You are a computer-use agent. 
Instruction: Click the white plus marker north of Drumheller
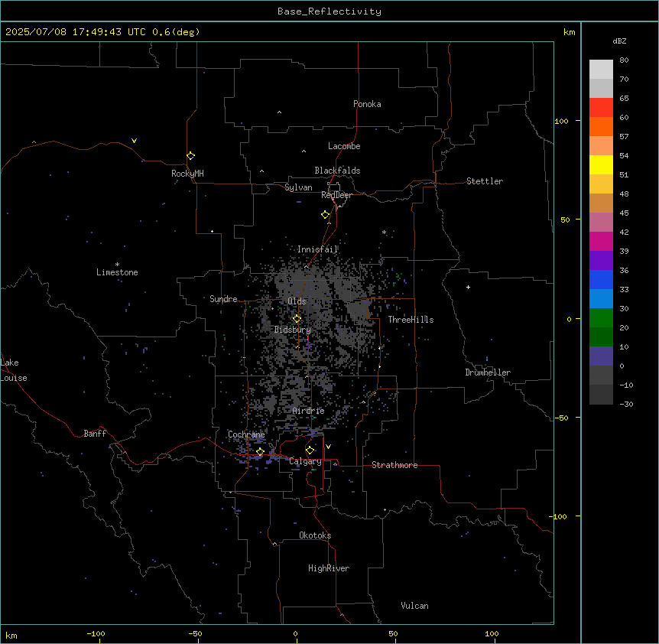[468, 287]
